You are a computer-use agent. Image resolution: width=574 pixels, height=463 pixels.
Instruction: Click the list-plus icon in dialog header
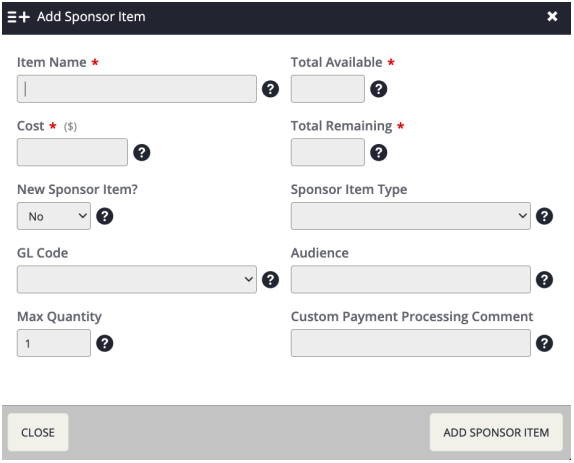[x=18, y=17]
